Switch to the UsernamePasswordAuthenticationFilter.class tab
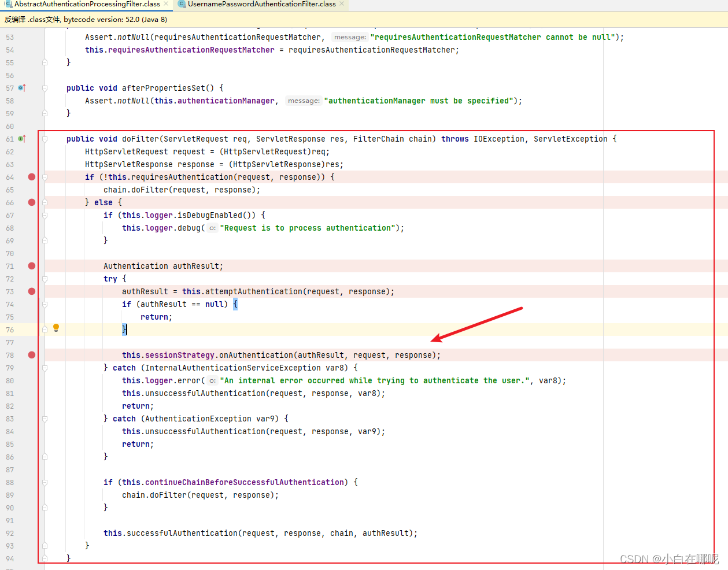The width and height of the screenshot is (728, 570). pos(262,4)
